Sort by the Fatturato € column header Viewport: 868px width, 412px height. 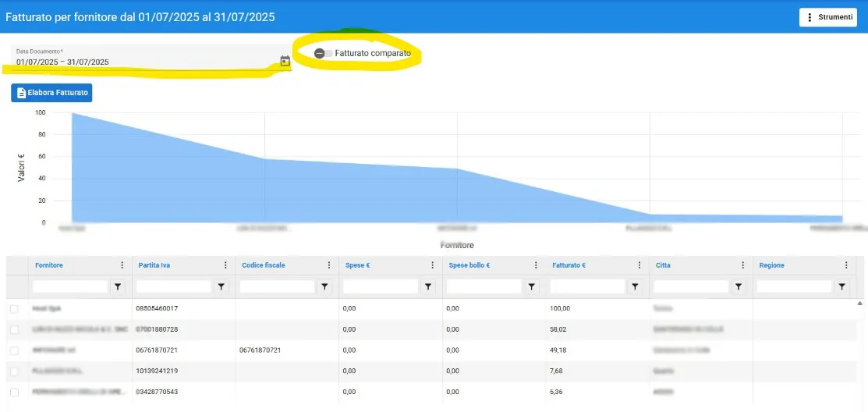569,265
